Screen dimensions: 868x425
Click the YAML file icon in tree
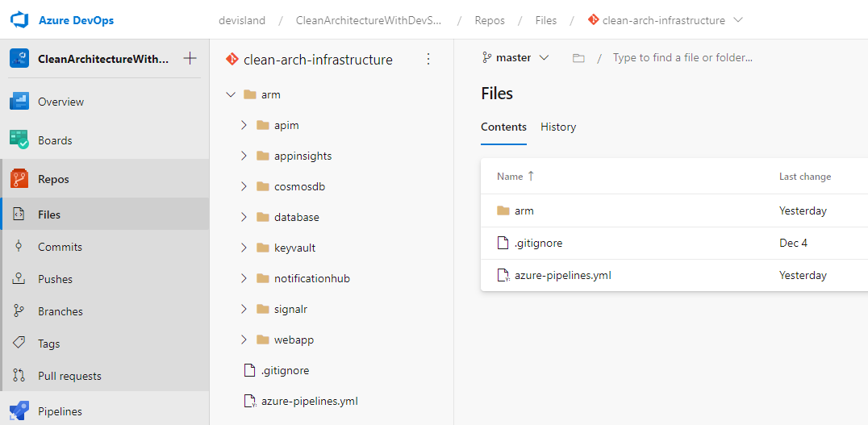pos(251,401)
